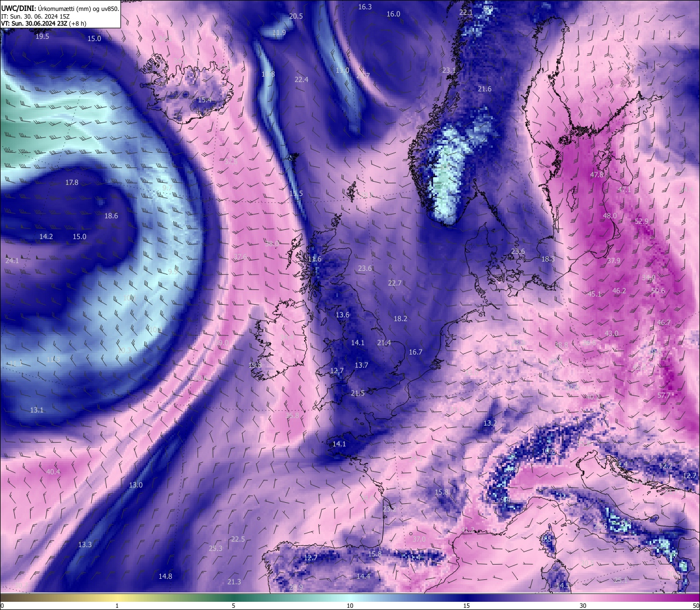Click the '10' label on the colour scale
Screen dimensions: 700x610
[x=350, y=606]
